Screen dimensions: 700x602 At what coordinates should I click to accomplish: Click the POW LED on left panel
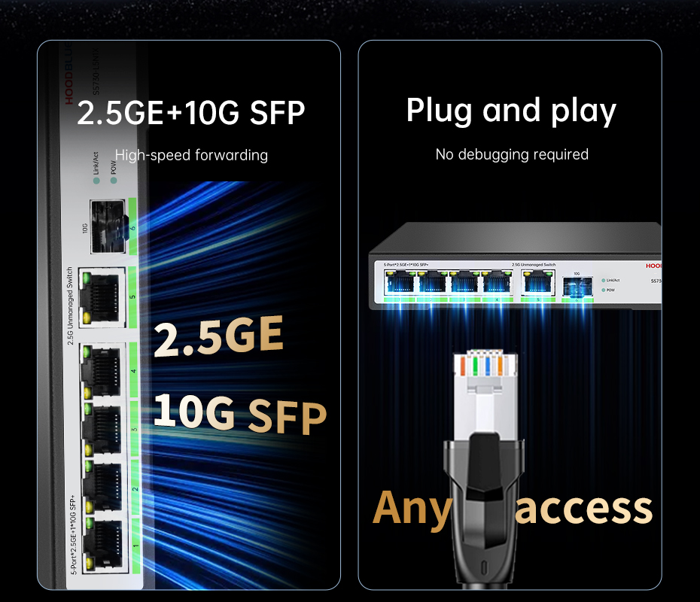point(114,181)
